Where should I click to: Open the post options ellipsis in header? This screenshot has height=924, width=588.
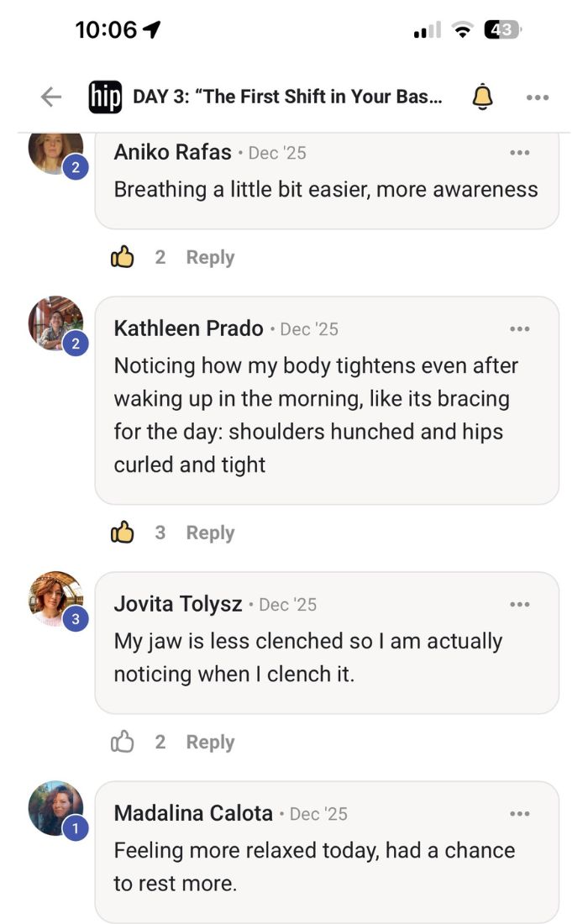coord(538,97)
